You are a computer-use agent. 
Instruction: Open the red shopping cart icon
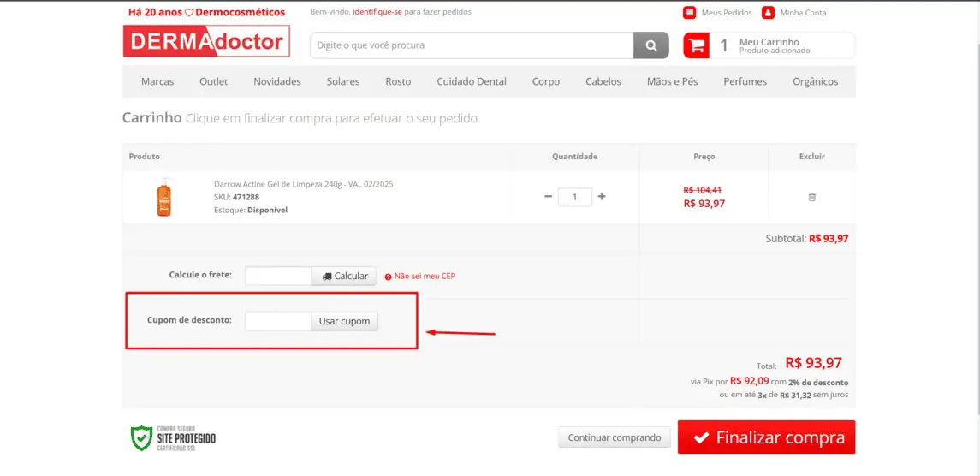(x=696, y=45)
